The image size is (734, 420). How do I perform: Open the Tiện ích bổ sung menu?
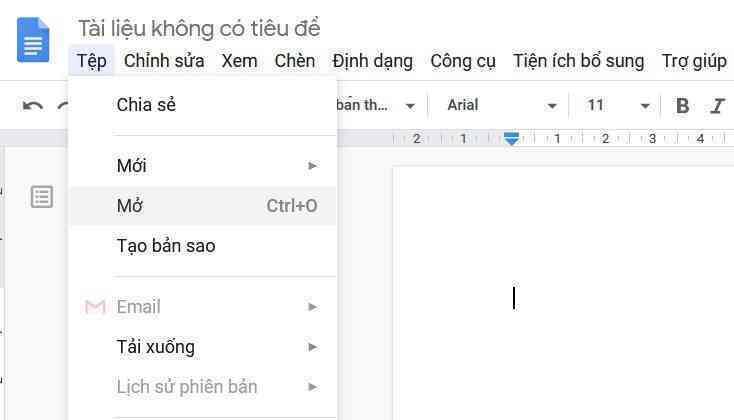578,61
